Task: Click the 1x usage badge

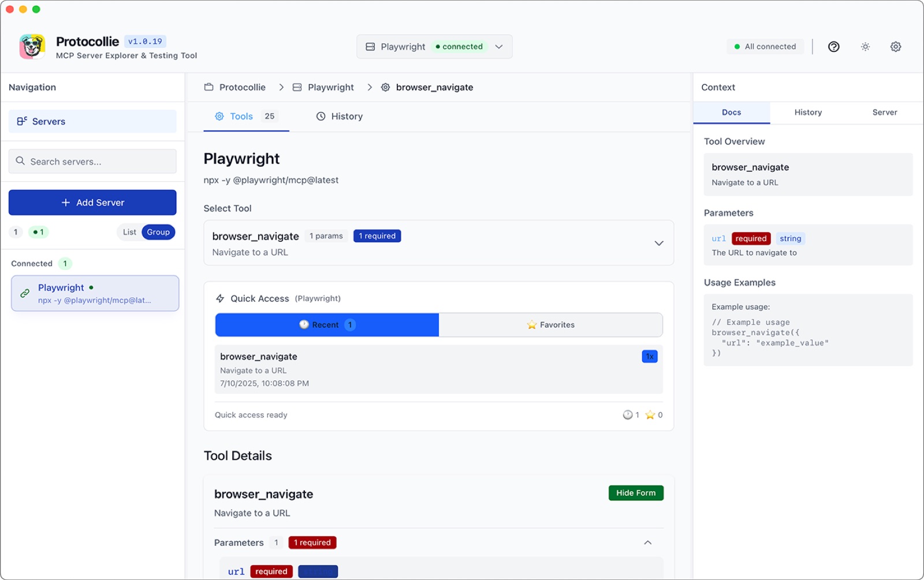Action: 650,357
